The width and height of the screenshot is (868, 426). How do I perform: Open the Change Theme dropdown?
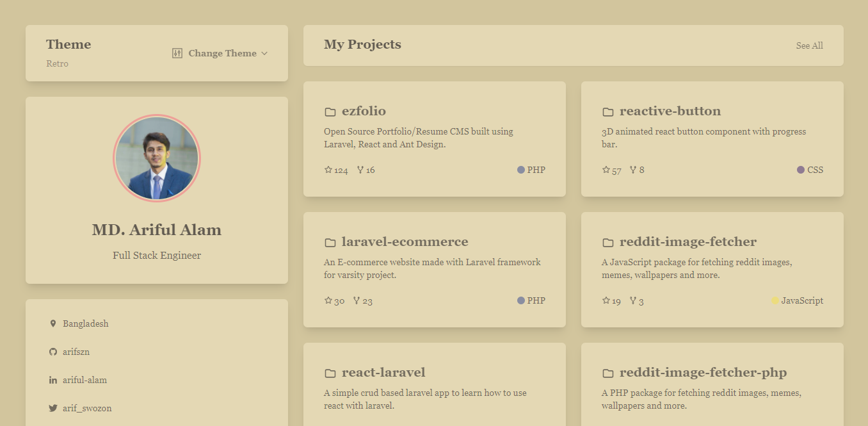click(221, 53)
